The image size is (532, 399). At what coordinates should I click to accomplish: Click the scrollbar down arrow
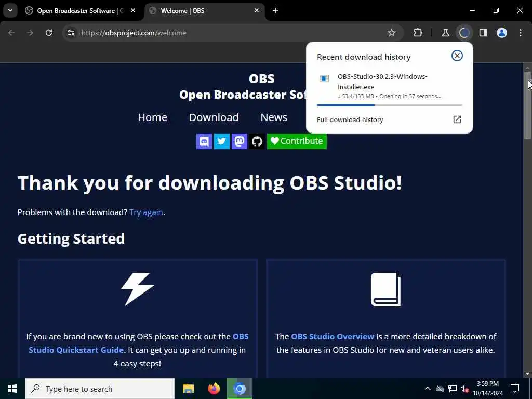coord(527,374)
